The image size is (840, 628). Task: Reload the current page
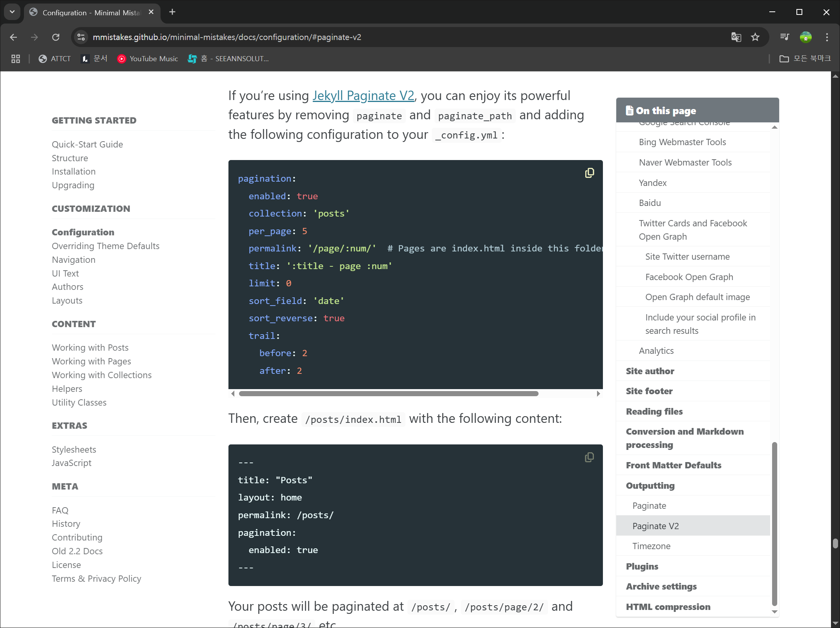coord(56,37)
